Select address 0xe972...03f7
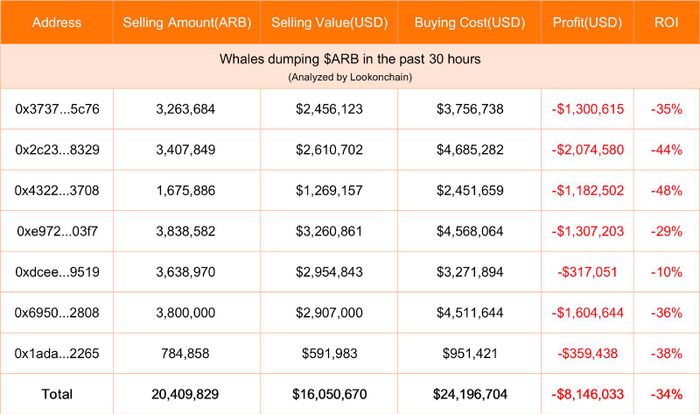 tap(57, 231)
